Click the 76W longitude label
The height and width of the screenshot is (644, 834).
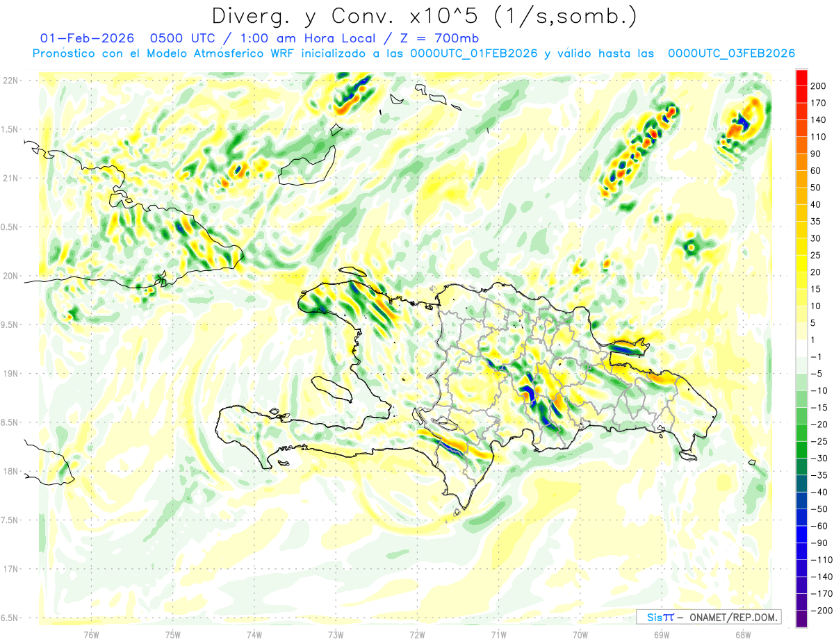click(x=91, y=635)
